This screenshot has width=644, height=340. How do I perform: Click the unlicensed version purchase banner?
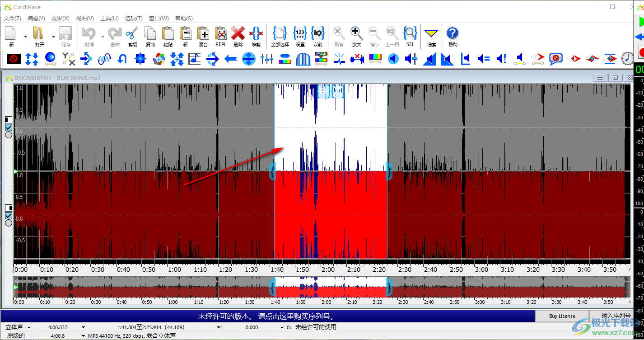[x=268, y=316]
